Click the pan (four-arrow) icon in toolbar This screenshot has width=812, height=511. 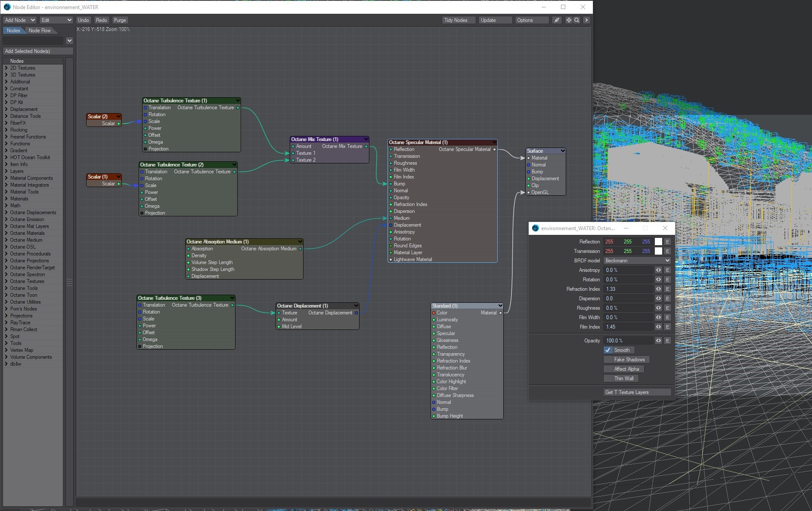click(569, 20)
